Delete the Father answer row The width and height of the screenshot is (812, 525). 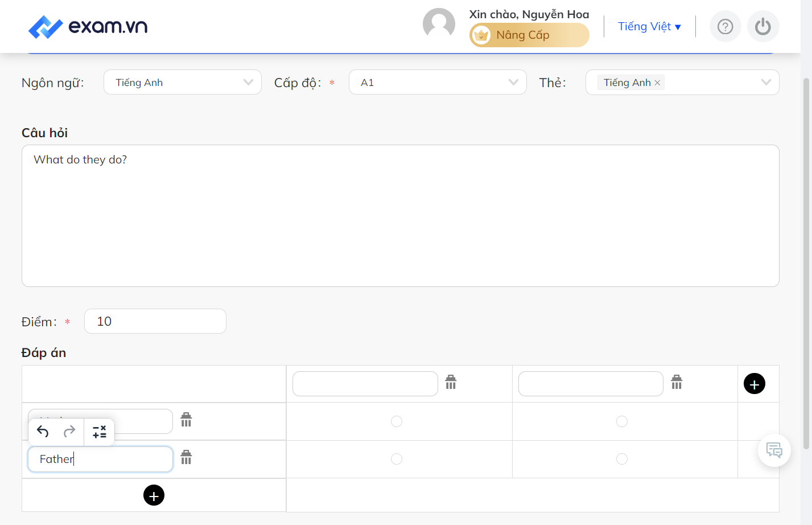pyautogui.click(x=186, y=457)
